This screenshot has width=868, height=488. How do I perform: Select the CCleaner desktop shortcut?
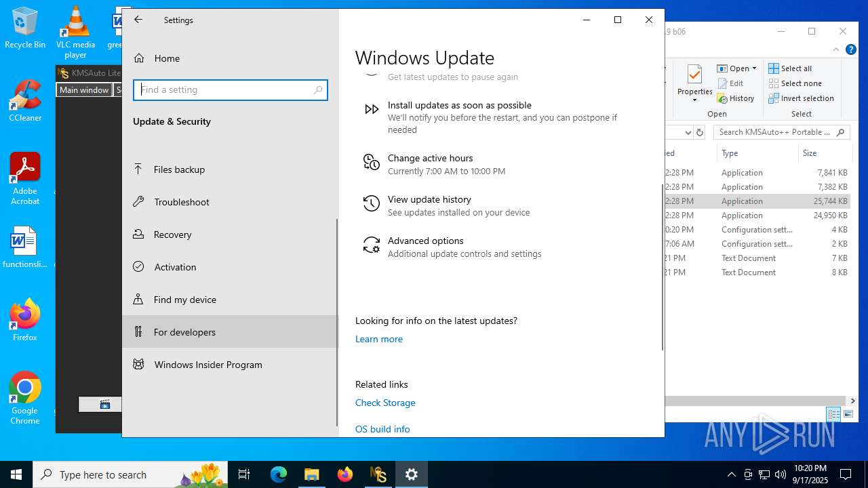tap(25, 101)
